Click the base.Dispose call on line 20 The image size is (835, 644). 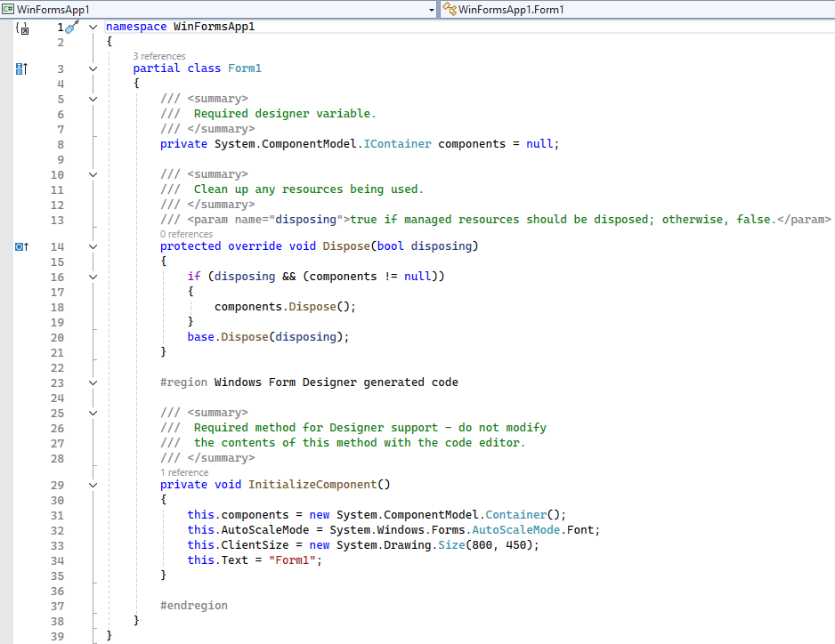pyautogui.click(x=268, y=337)
